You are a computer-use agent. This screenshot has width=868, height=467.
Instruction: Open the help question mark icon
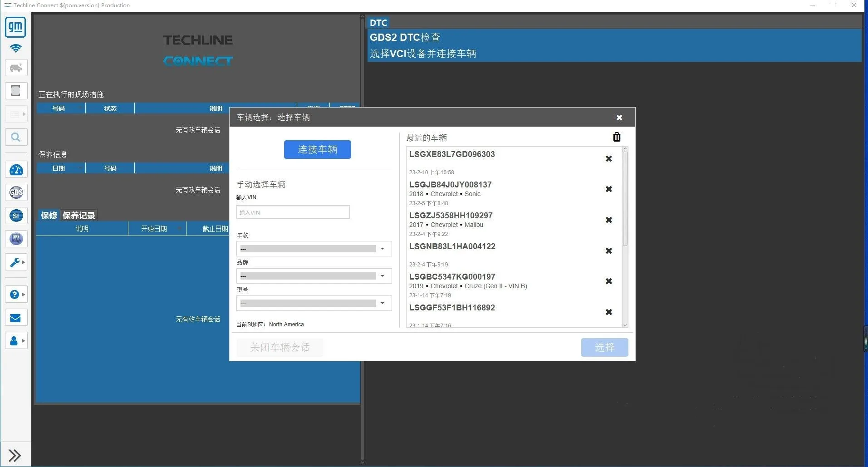point(16,295)
